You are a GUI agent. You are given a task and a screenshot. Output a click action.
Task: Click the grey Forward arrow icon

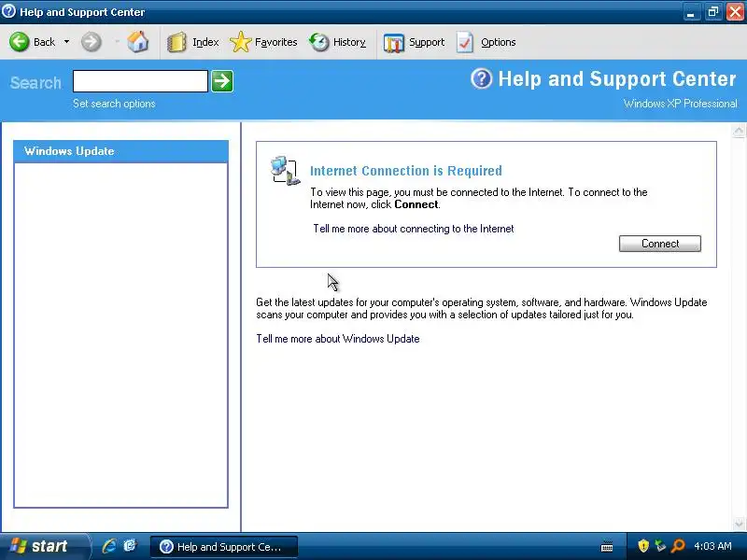[91, 42]
